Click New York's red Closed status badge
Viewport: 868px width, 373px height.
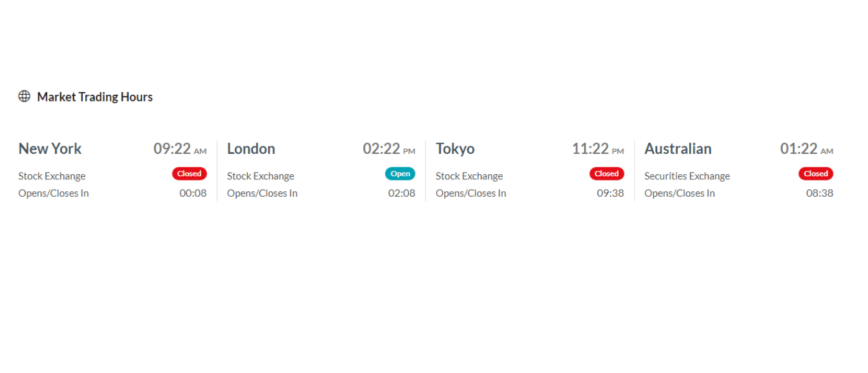pos(189,174)
